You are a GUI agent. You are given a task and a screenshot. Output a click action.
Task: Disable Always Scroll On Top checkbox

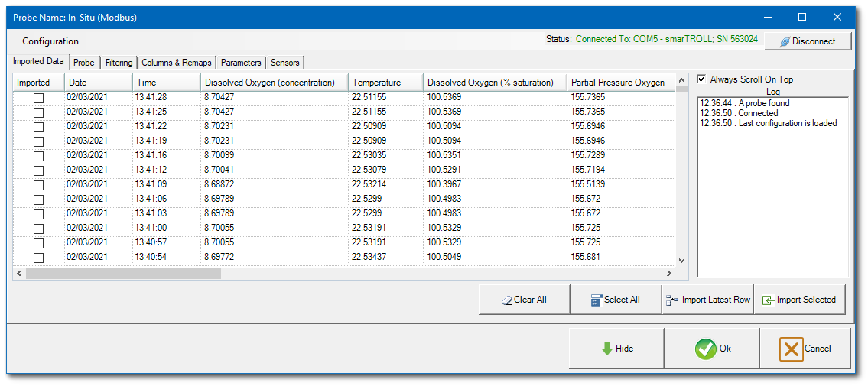coord(702,79)
